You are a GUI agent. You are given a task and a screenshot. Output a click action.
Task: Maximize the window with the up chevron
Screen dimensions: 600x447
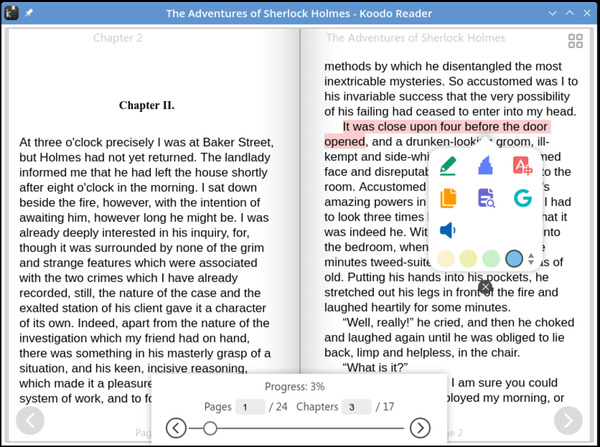pos(570,13)
